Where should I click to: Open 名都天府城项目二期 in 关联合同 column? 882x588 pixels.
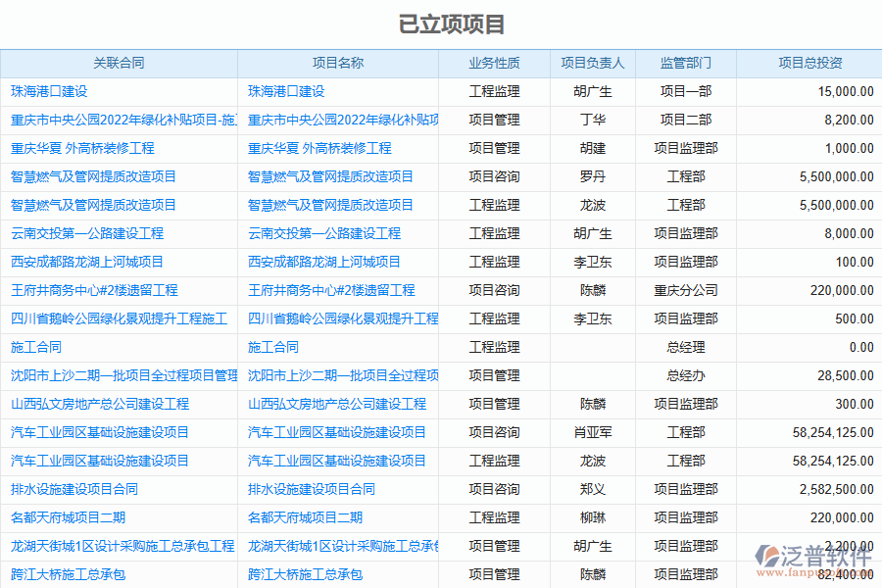coord(68,517)
